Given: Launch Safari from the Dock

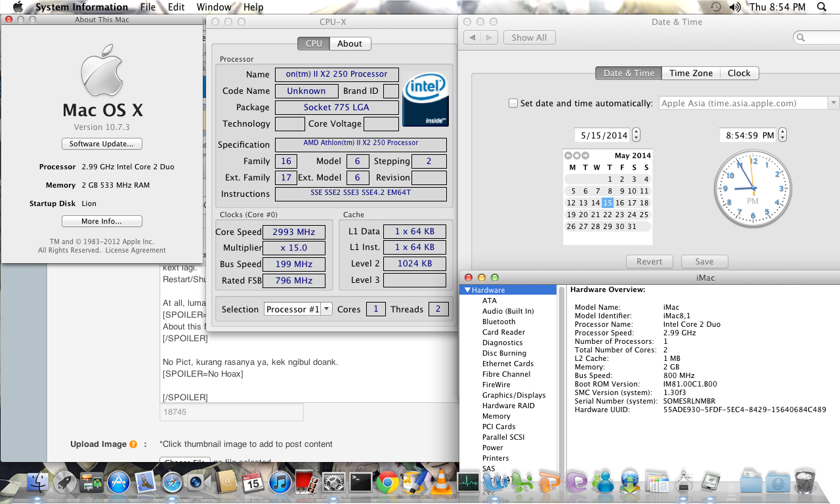Looking at the screenshot, I should [x=172, y=483].
